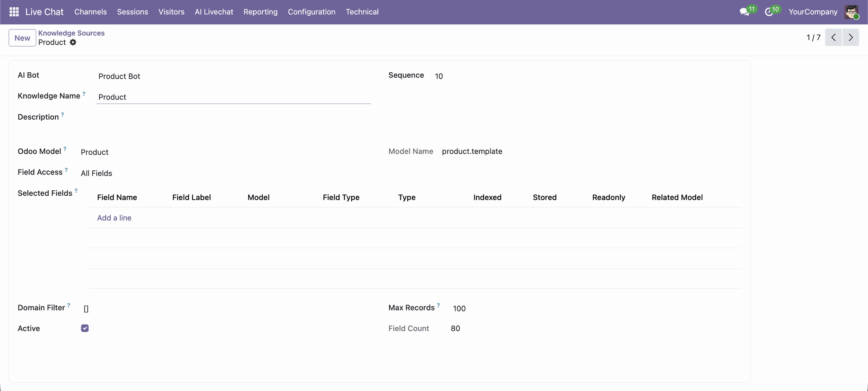Open the activities clock icon
This screenshot has height=391, width=868.
(769, 12)
